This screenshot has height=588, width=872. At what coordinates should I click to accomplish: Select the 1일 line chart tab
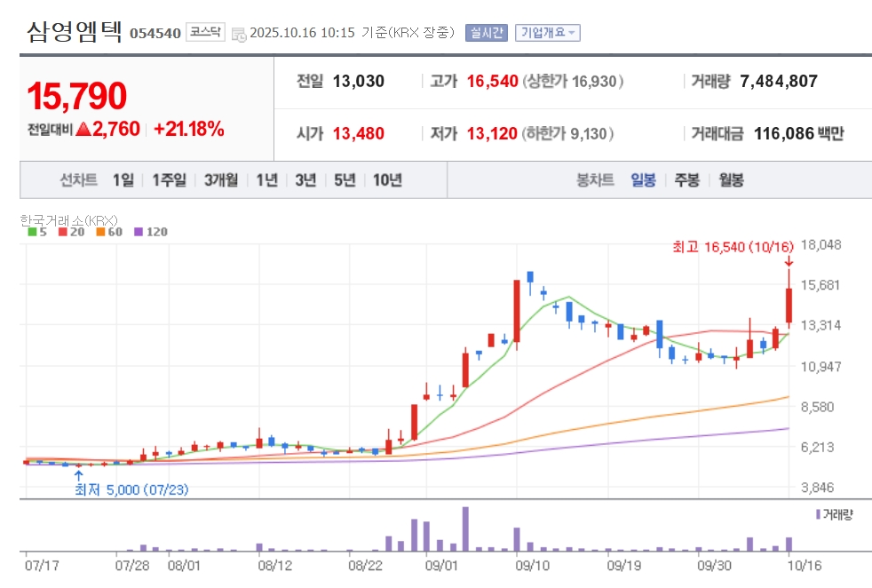pos(123,180)
